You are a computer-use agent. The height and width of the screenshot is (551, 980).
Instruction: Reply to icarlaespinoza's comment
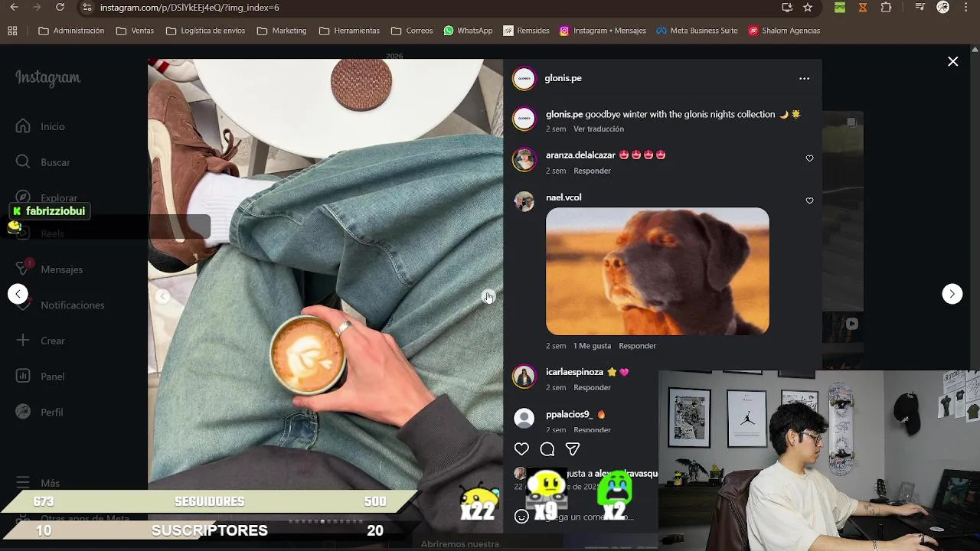point(592,387)
